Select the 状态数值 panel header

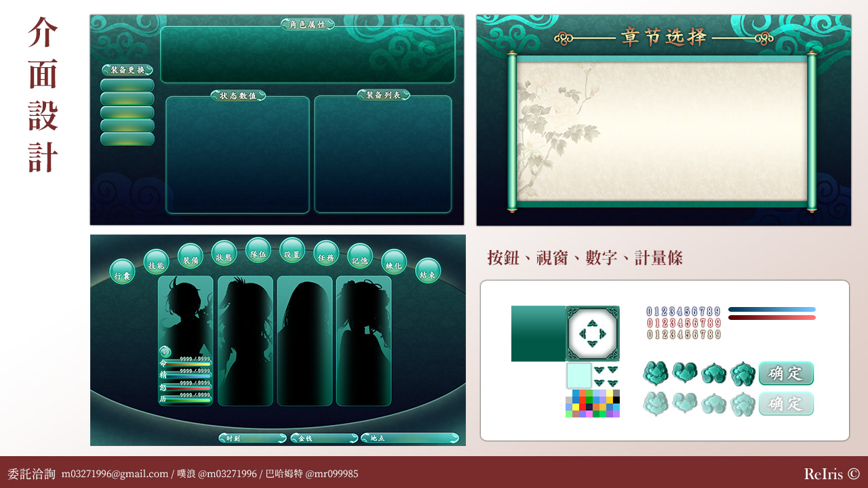pyautogui.click(x=238, y=96)
